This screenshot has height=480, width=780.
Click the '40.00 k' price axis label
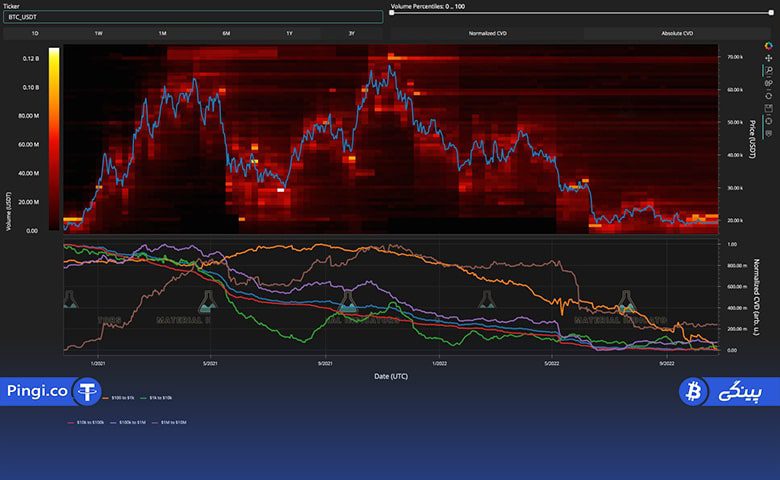[x=735, y=155]
